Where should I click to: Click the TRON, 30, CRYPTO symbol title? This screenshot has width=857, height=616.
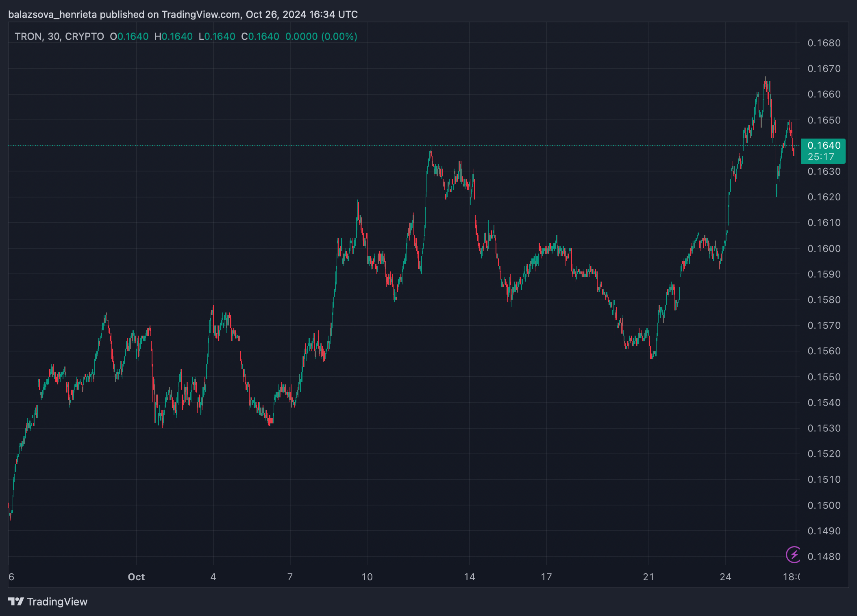[59, 37]
